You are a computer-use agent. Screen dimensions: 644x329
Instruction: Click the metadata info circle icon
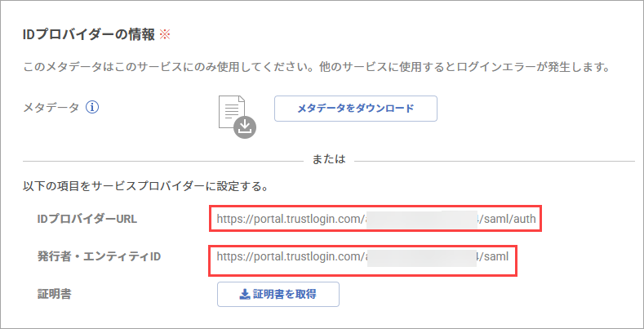(x=92, y=108)
